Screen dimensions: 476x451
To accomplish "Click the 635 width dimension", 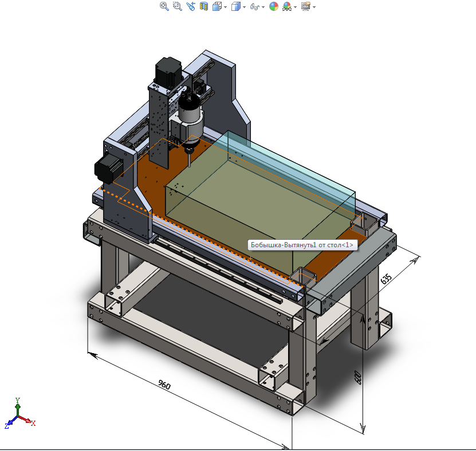I will [387, 279].
